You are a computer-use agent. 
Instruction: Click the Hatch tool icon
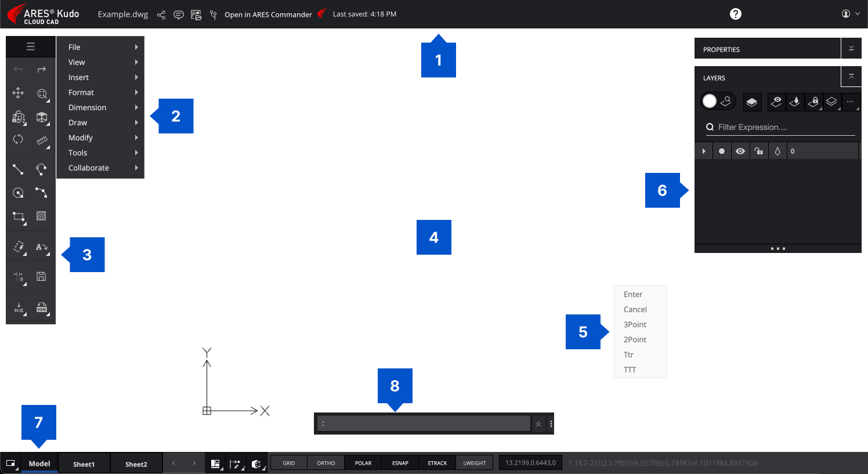click(41, 216)
